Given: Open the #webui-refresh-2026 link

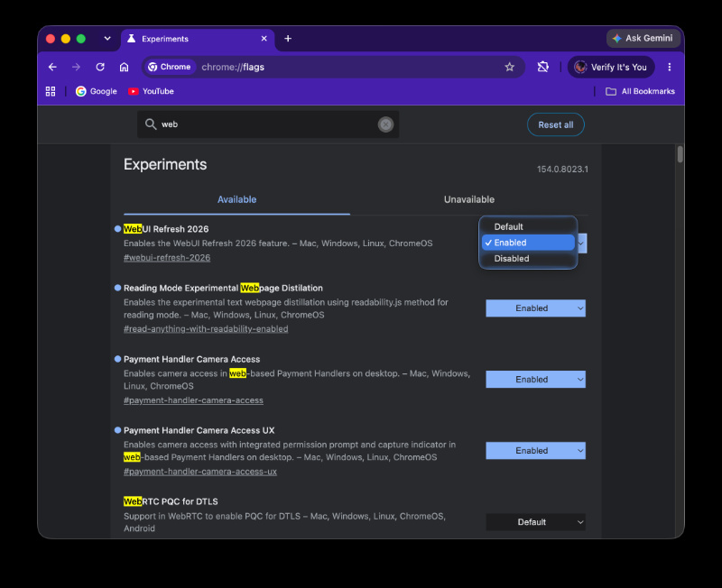Looking at the screenshot, I should coord(167,258).
